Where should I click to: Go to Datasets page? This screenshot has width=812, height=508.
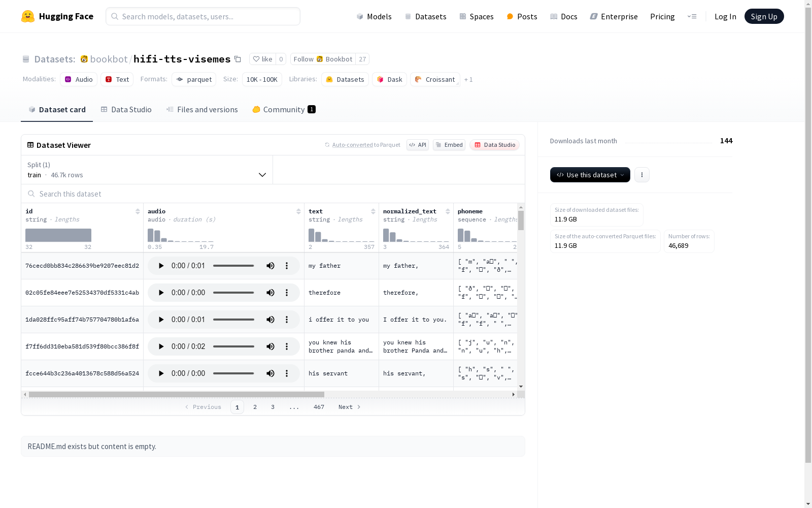point(425,16)
